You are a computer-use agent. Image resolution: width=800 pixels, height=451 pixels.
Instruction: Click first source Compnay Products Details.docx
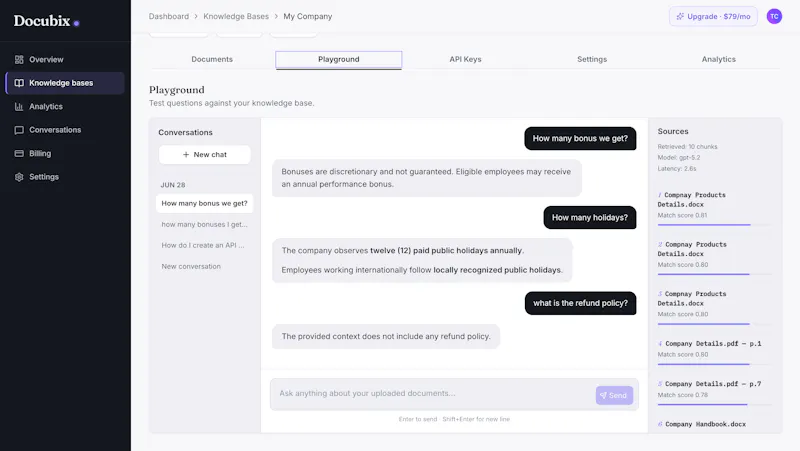tap(691, 199)
